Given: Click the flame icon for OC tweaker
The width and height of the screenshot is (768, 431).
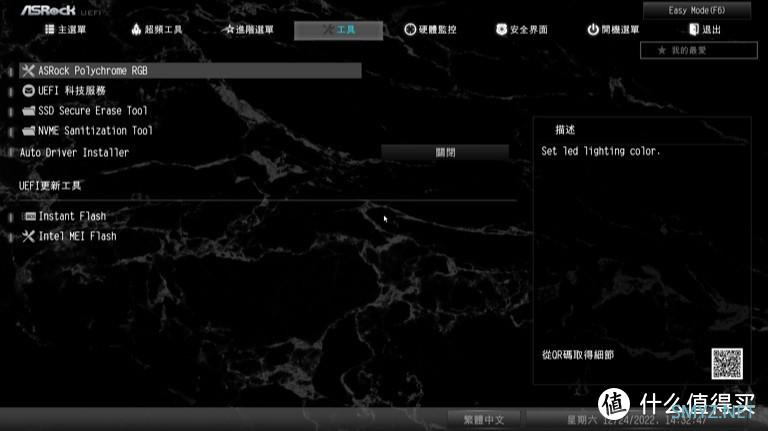Looking at the screenshot, I should 136,29.
